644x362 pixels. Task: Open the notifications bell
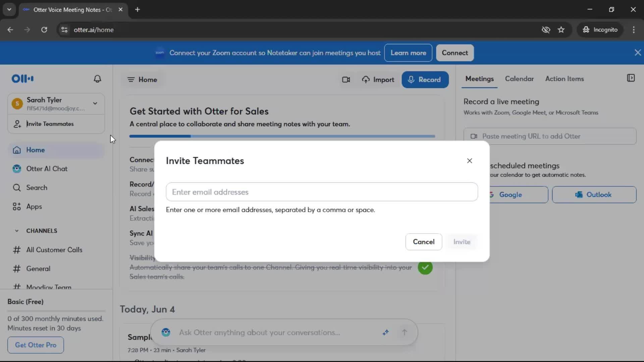tap(97, 79)
